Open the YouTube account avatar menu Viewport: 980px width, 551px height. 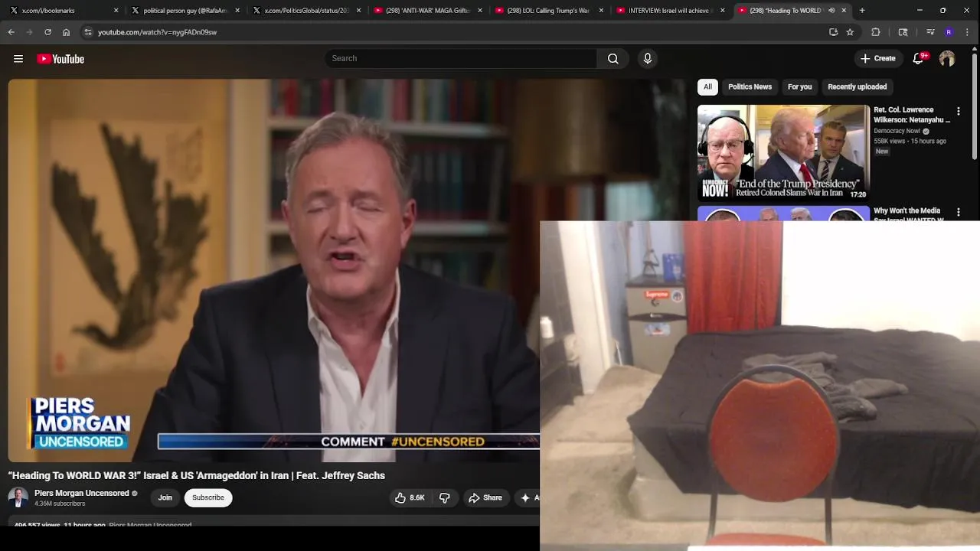(947, 58)
